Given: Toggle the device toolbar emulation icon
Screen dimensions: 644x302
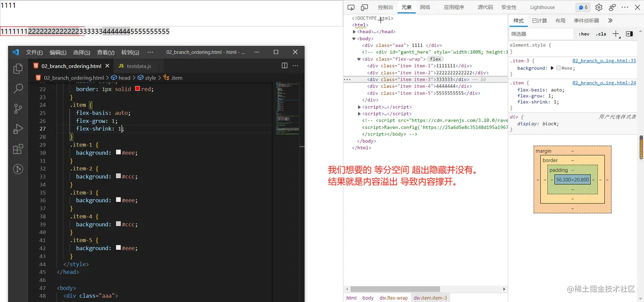Looking at the screenshot, I should [364, 7].
